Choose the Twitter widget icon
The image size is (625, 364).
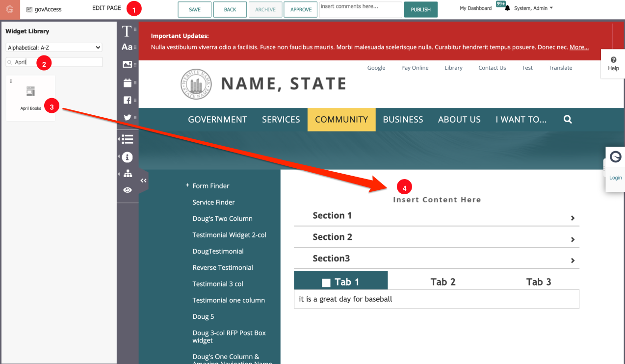[127, 117]
